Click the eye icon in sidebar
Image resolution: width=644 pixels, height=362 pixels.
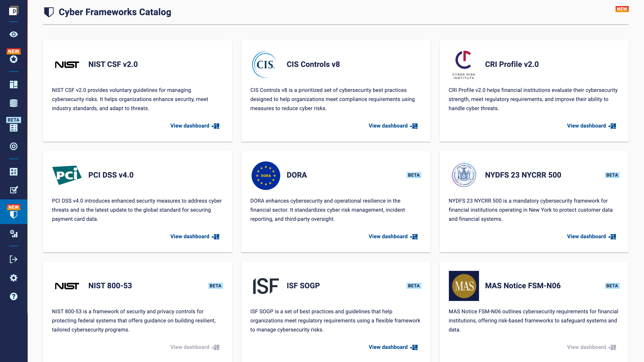click(x=13, y=34)
